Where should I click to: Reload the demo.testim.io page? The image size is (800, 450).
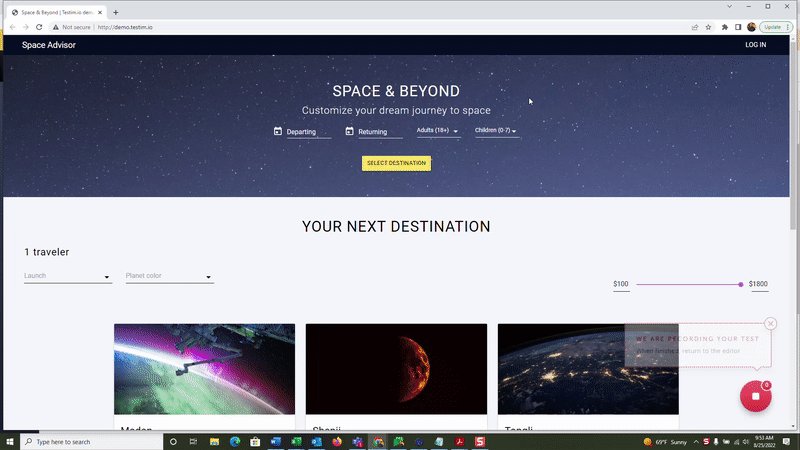pyautogui.click(x=39, y=27)
